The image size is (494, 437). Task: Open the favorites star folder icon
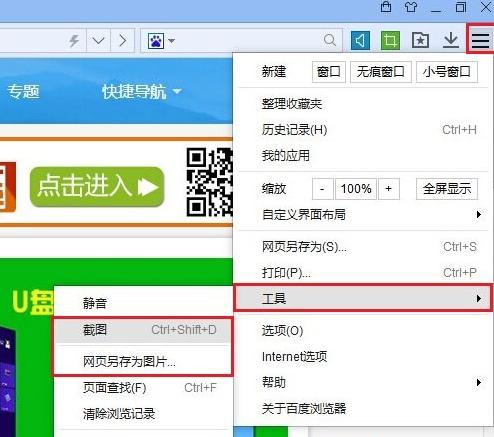click(420, 40)
